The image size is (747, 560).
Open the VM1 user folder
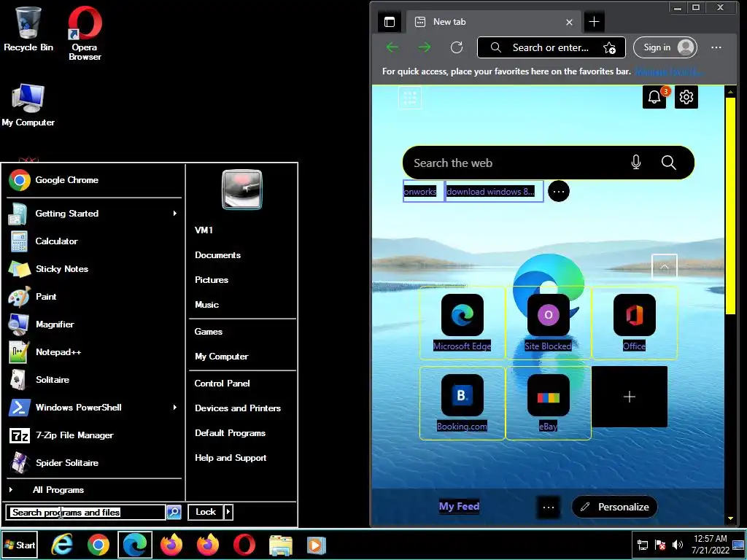(204, 230)
